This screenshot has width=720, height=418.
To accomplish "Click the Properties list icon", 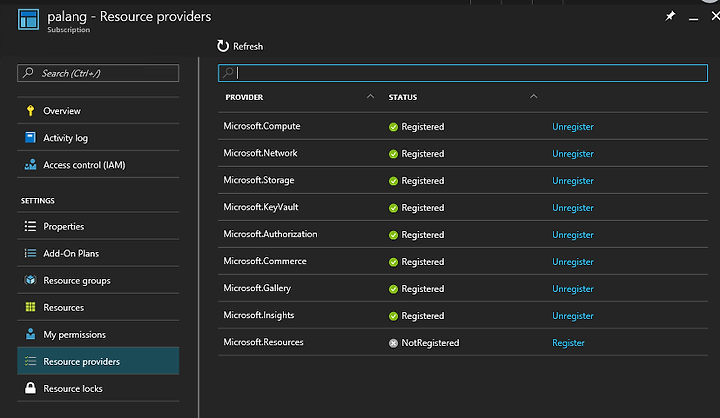I will coord(30,226).
